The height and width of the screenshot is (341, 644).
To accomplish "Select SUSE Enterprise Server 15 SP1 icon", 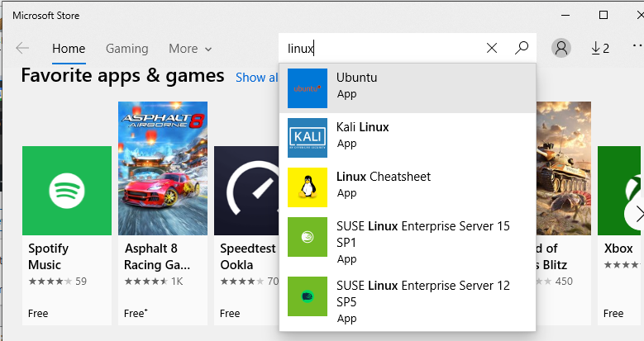I will pyautogui.click(x=308, y=237).
